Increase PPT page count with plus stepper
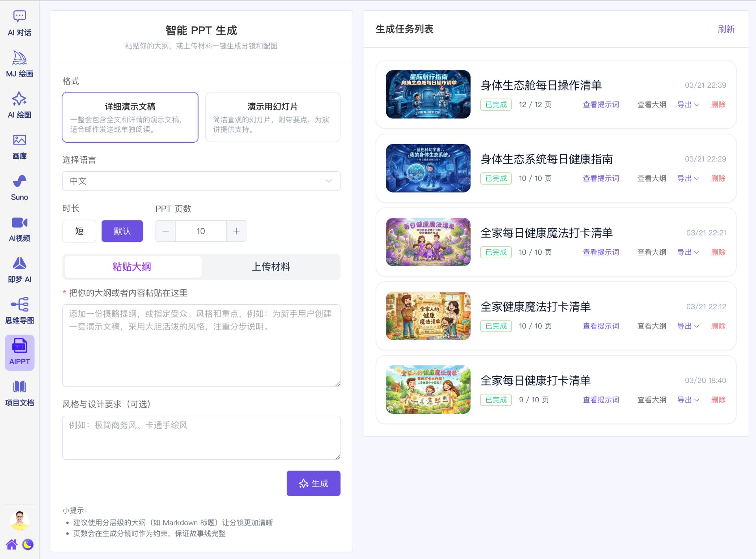Viewport: 756px width, 559px height. coord(236,231)
